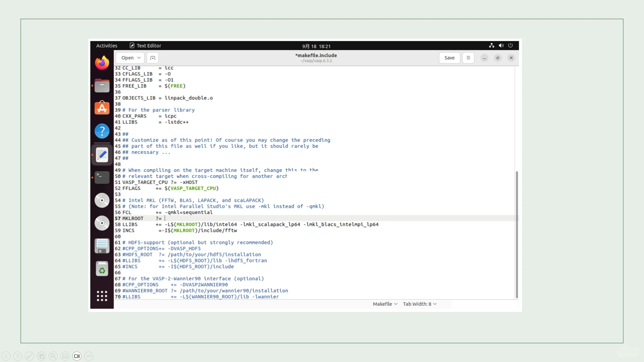This screenshot has width=644, height=362.
Task: Switch to the Terminal in the dock
Action: (x=102, y=177)
